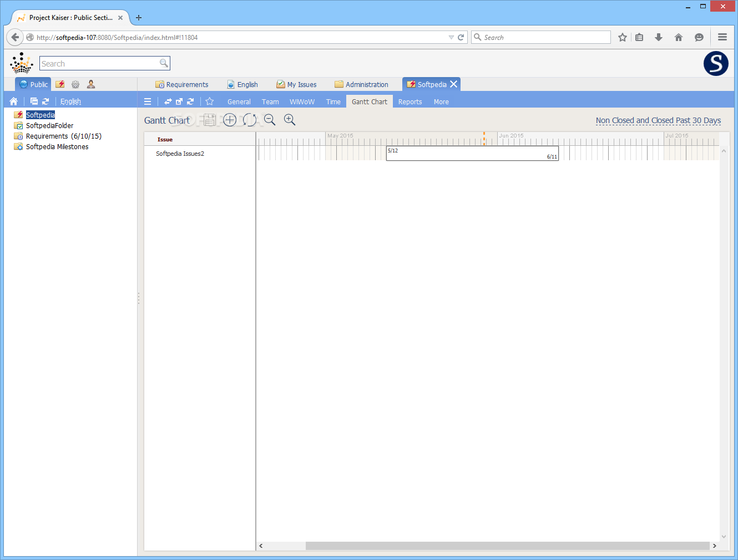Close the Softpedia tab
This screenshot has width=738, height=560.
[x=454, y=84]
